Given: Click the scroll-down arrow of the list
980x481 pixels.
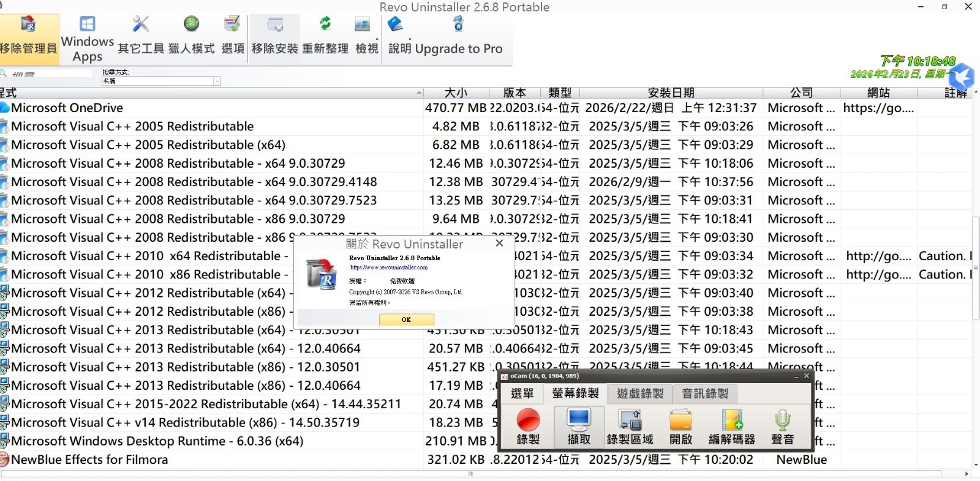Looking at the screenshot, I should coord(976,466).
